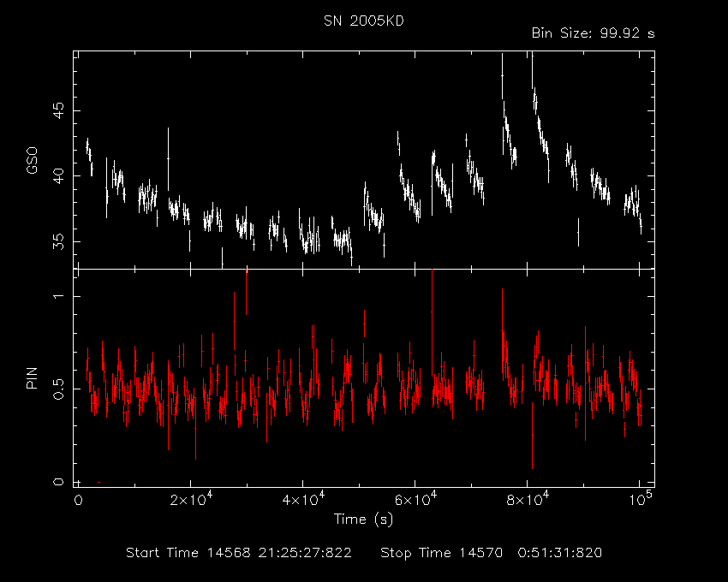Click the PIN axis value 1
The image size is (728, 582).
[58, 297]
